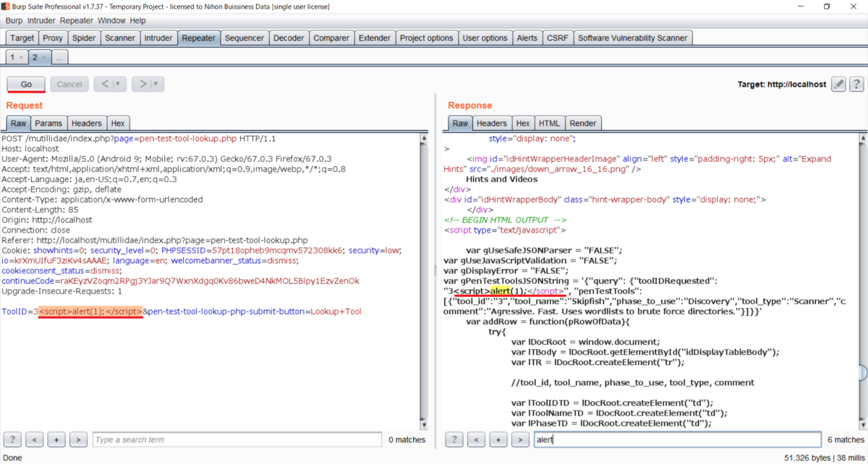Screen dimensions: 868x464
Task: Switch to the Alerts tab
Action: tap(527, 38)
